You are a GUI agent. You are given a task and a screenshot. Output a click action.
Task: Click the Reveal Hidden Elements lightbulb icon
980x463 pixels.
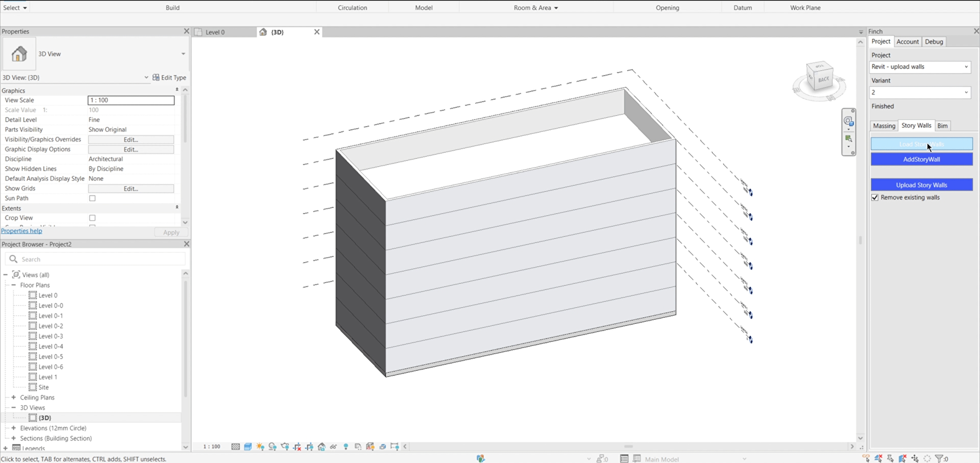(x=346, y=446)
